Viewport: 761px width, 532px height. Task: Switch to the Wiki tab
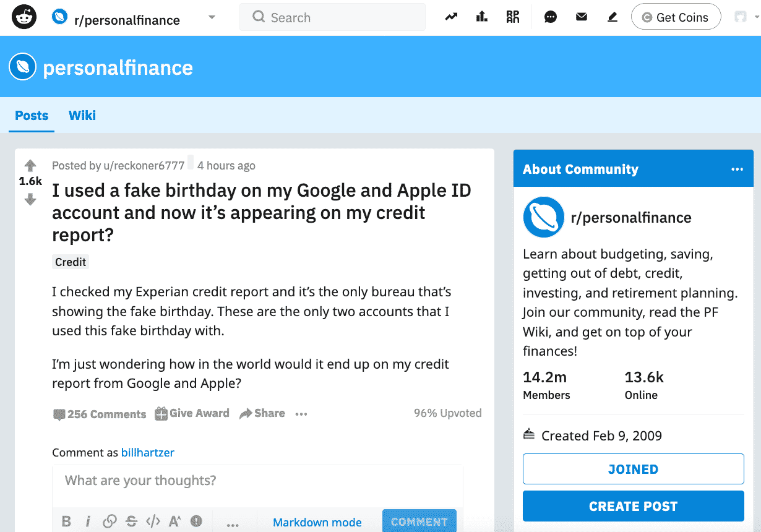coord(82,116)
